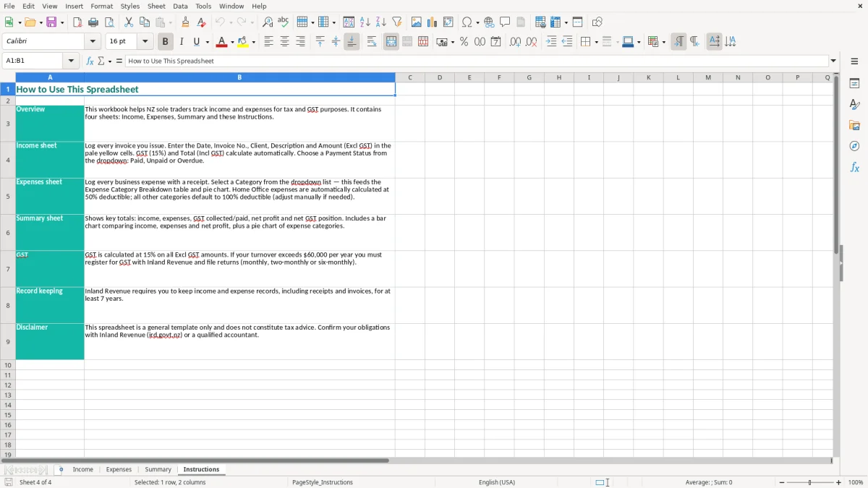Click the Sort Ascending icon
The image size is (868, 488).
point(365,22)
